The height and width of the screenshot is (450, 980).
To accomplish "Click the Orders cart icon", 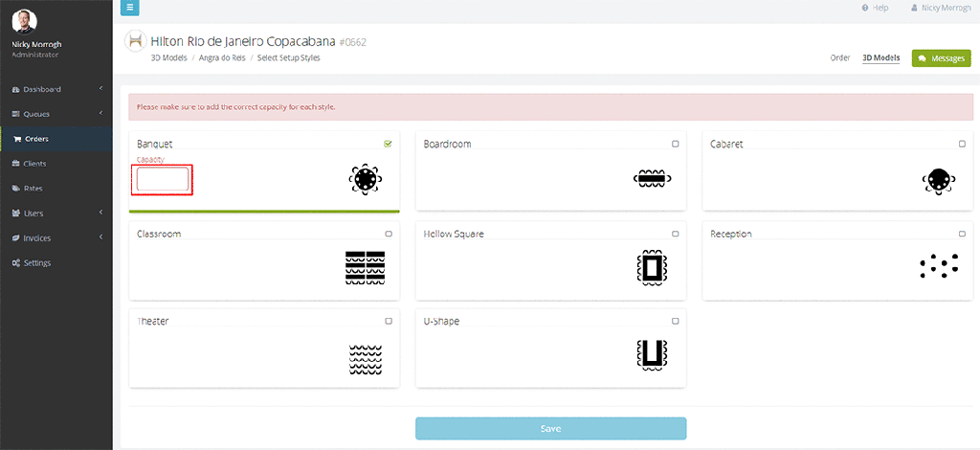I will click(x=17, y=139).
